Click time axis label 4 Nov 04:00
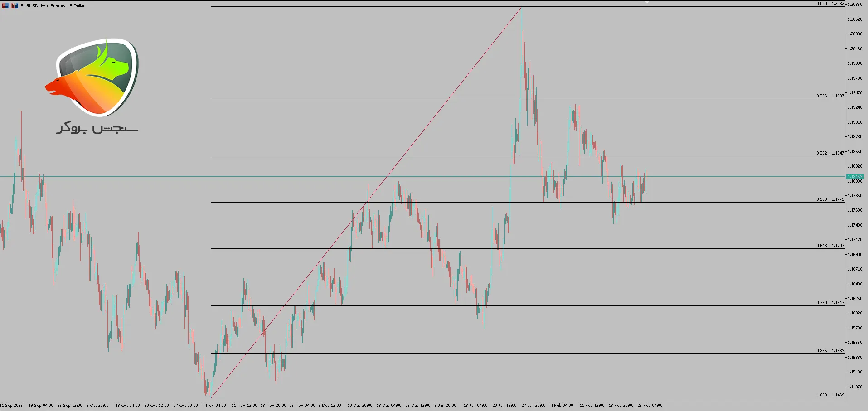Image resolution: width=868 pixels, height=411 pixels. coord(214,406)
